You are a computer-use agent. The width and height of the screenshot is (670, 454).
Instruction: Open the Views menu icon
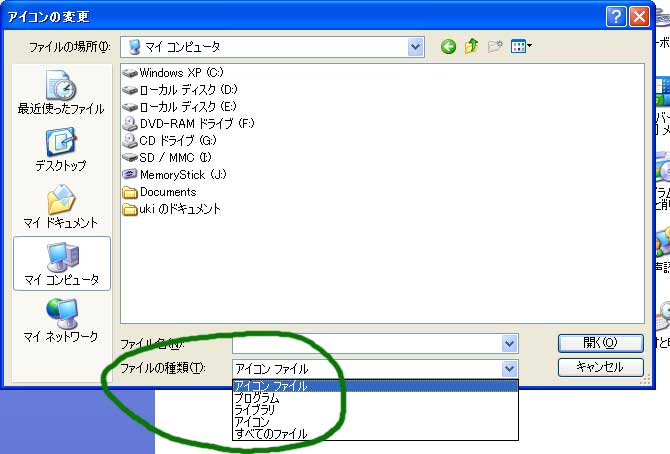point(521,46)
